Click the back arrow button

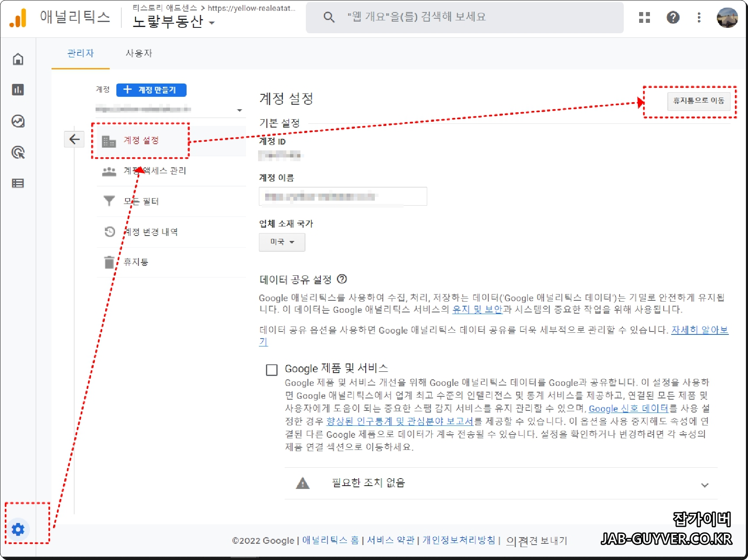(x=74, y=139)
